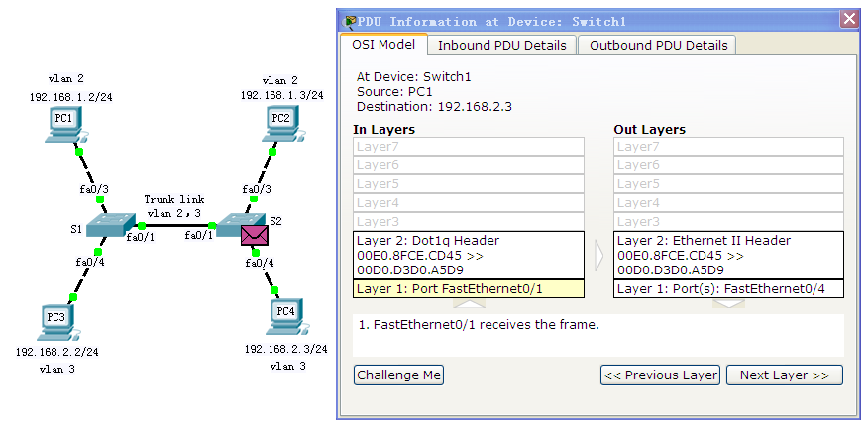This screenshot has height=428, width=868.
Task: Click In Layers Layer3 box
Action: coord(469,222)
